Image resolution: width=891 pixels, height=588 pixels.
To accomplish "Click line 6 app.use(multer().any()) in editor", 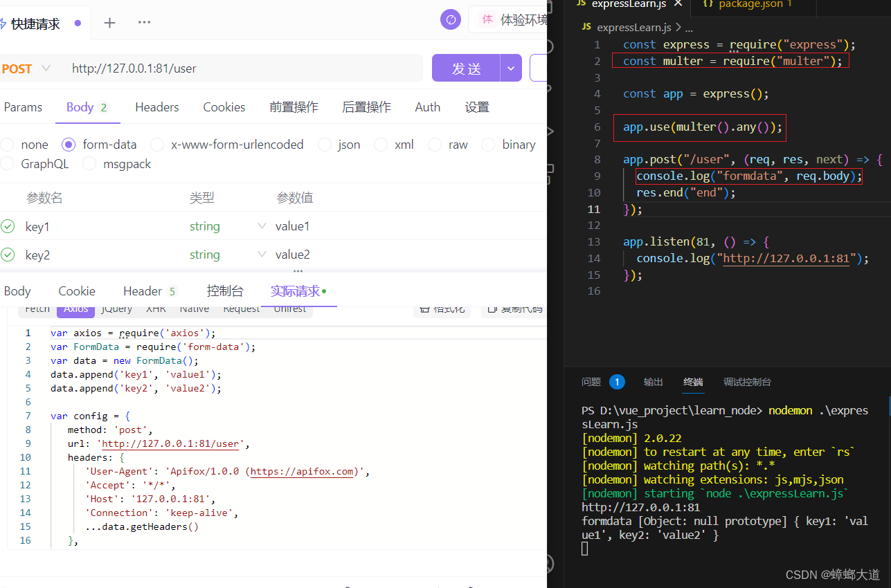I will 703,127.
